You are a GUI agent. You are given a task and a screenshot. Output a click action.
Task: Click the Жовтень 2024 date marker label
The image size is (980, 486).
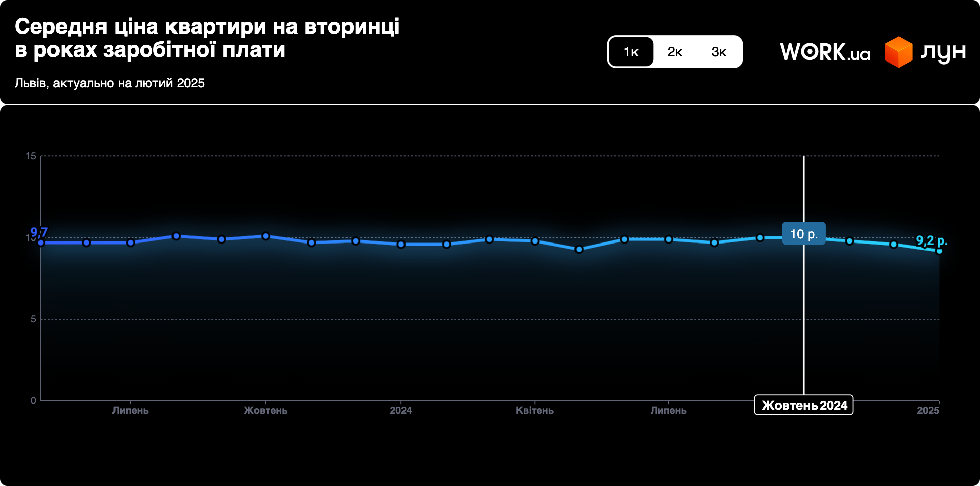[803, 405]
